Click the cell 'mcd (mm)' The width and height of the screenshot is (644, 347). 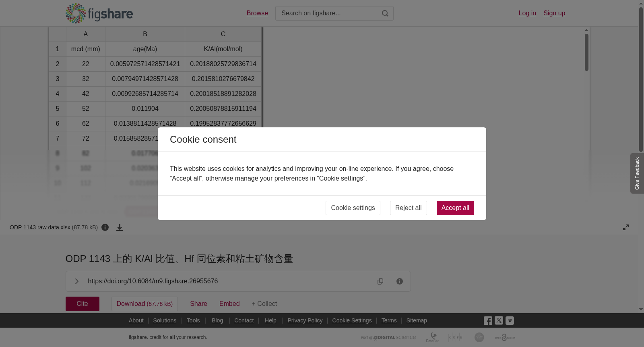(86, 49)
